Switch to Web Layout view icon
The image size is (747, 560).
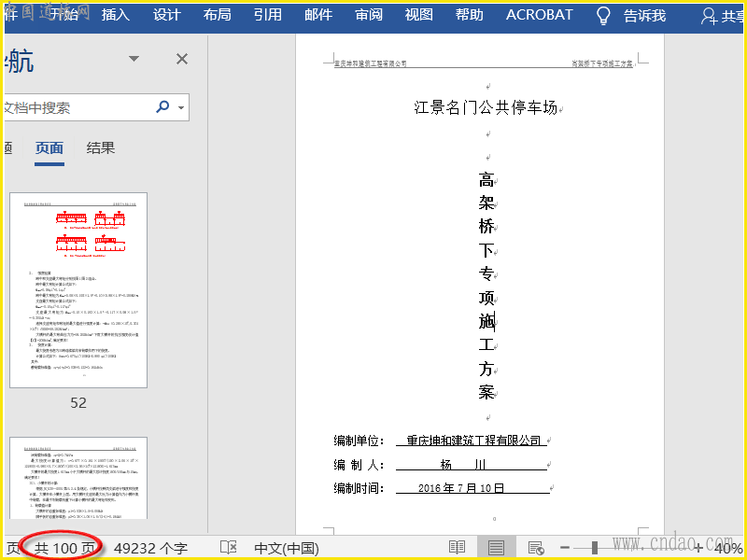click(536, 548)
